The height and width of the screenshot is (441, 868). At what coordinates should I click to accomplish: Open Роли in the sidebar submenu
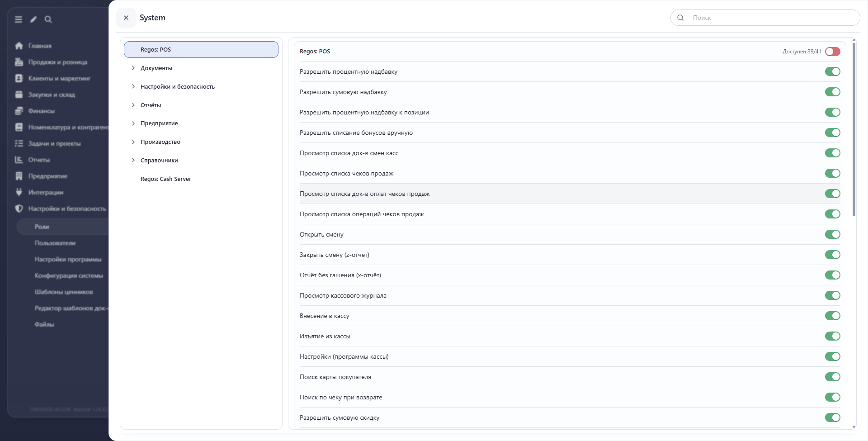click(63, 227)
